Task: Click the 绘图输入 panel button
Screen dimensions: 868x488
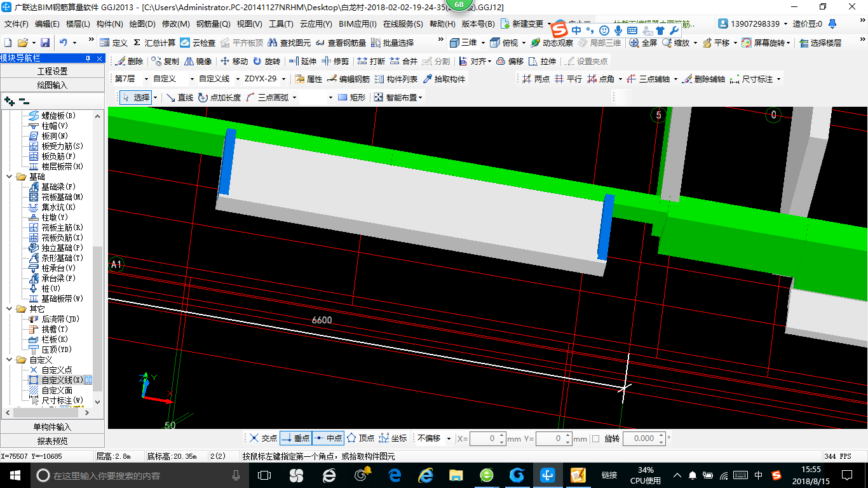Action: [52, 85]
